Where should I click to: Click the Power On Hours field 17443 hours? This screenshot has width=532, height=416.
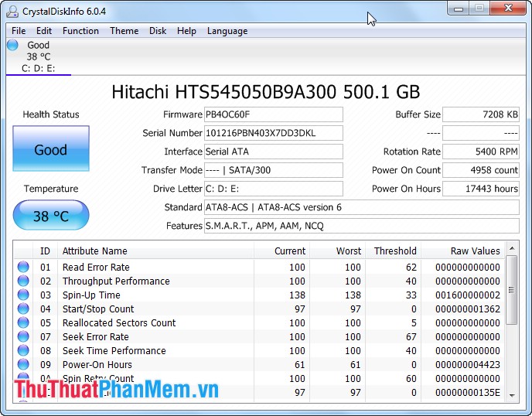(481, 189)
